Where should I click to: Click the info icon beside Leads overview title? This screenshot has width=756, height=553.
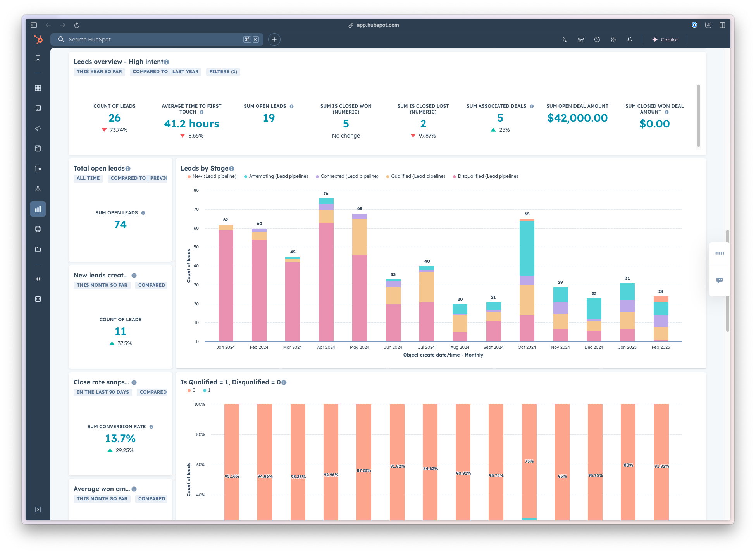[x=166, y=62]
